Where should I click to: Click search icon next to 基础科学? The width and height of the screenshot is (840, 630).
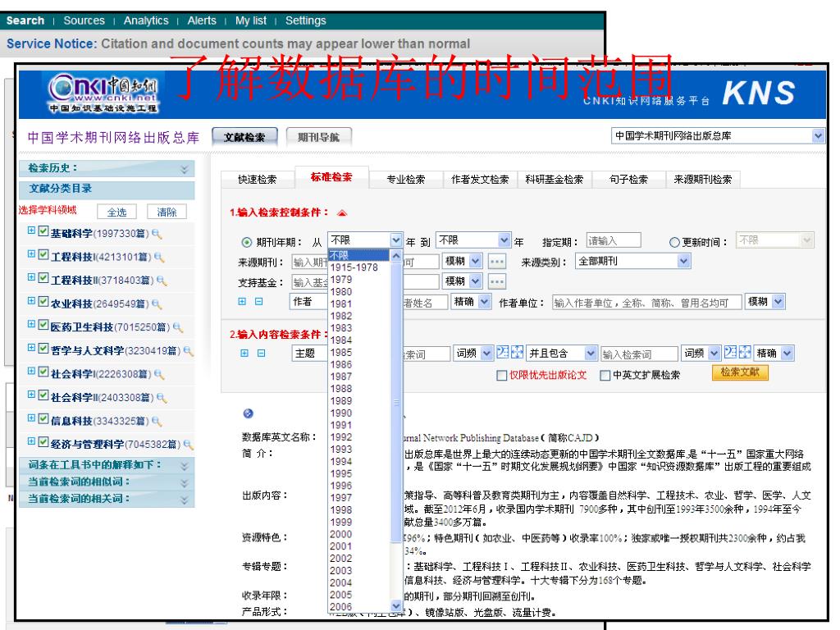pos(157,234)
